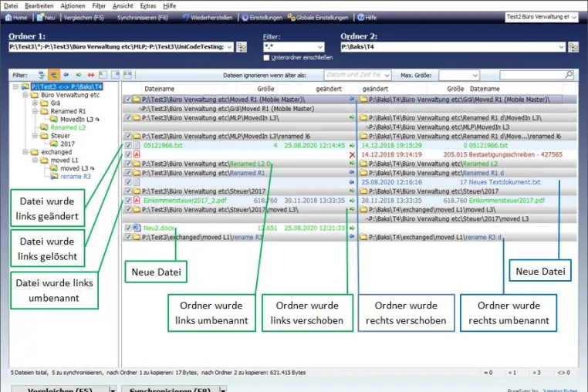Sort by left Dateiname column header
Screen dimensions: 588x392
(x=160, y=89)
